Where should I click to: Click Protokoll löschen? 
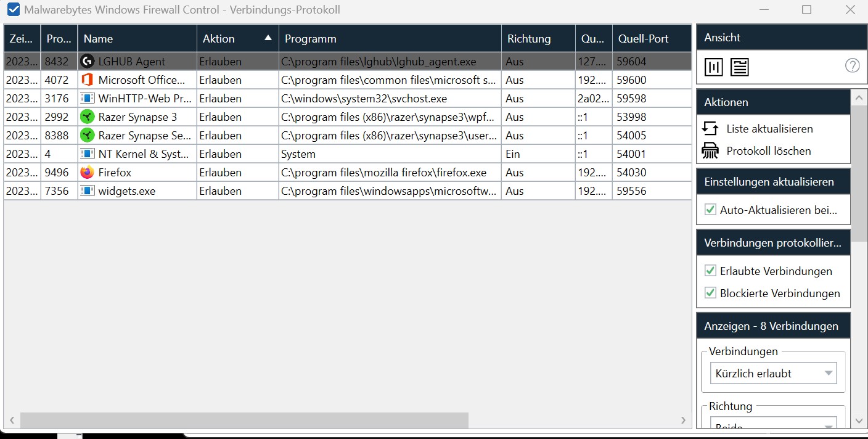pyautogui.click(x=769, y=150)
